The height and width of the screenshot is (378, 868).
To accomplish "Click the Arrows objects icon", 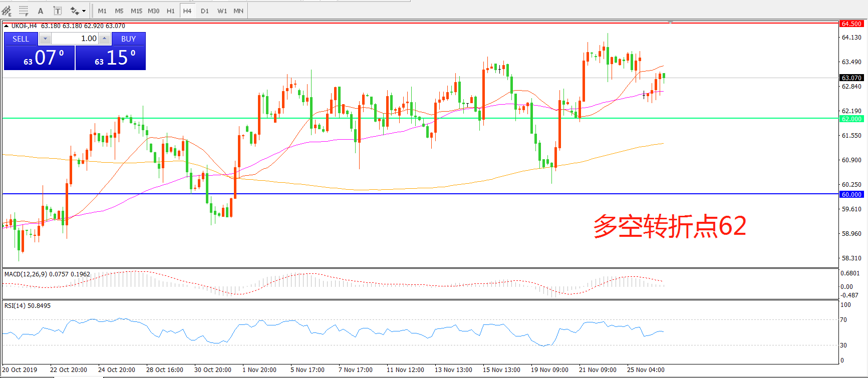I will (x=75, y=11).
